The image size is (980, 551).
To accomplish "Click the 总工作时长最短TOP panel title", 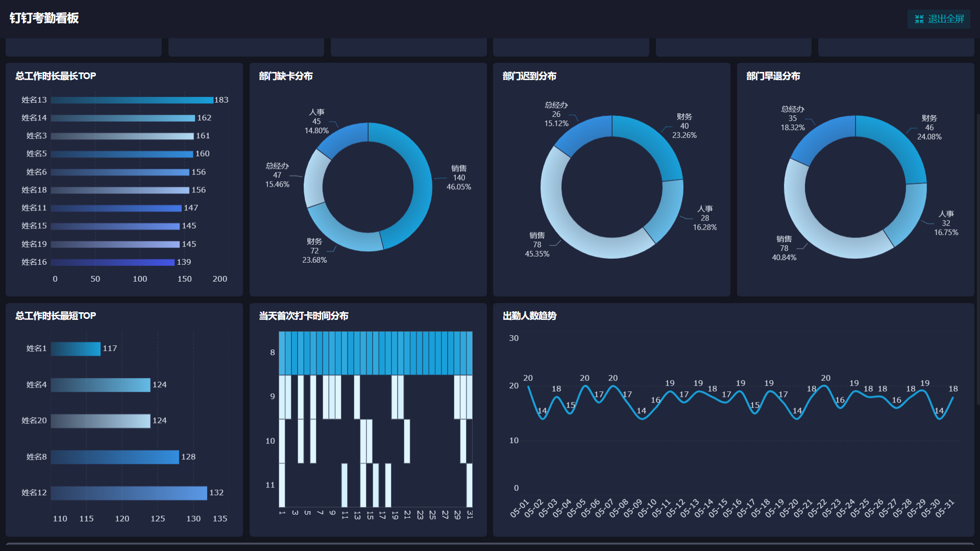I will point(56,316).
